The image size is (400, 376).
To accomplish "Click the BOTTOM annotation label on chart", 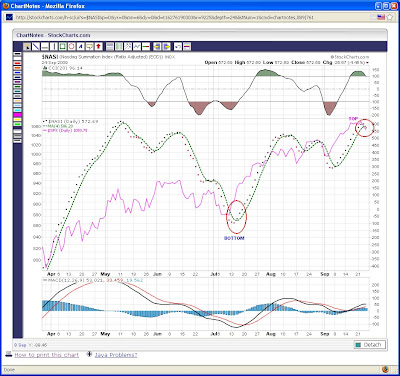I will tap(234, 238).
